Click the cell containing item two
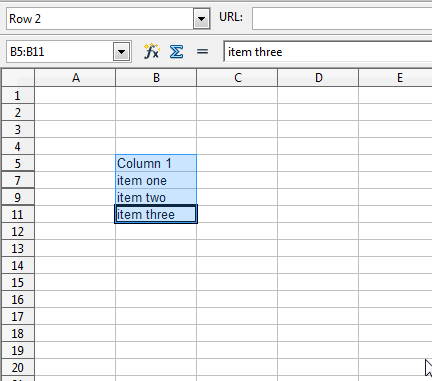Viewport: 432px width, 381px height. click(156, 197)
